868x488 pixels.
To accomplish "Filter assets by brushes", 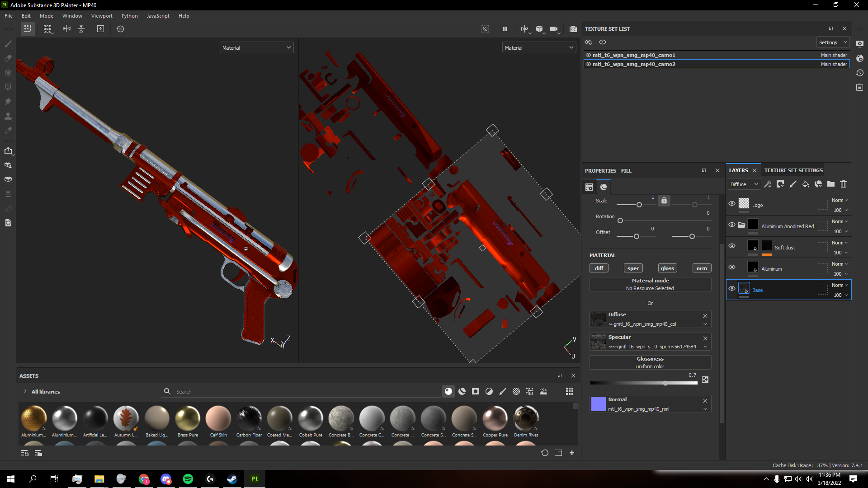I will (x=503, y=391).
